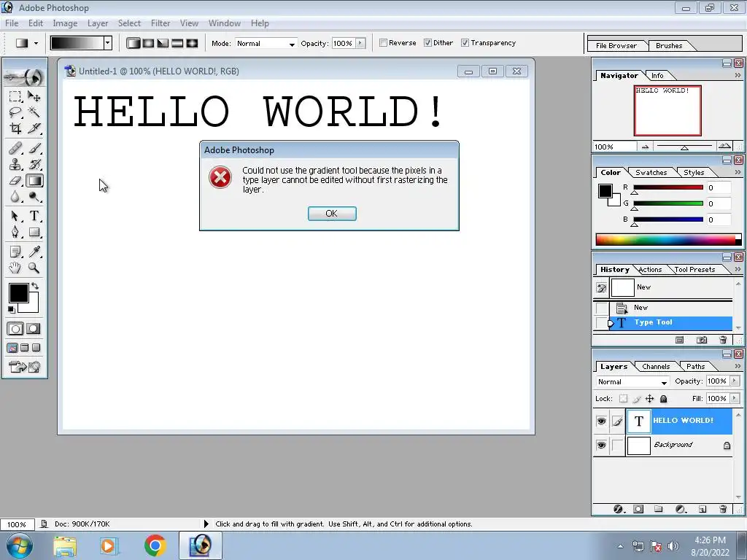
Task: Select the Blur tool
Action: pos(15,197)
